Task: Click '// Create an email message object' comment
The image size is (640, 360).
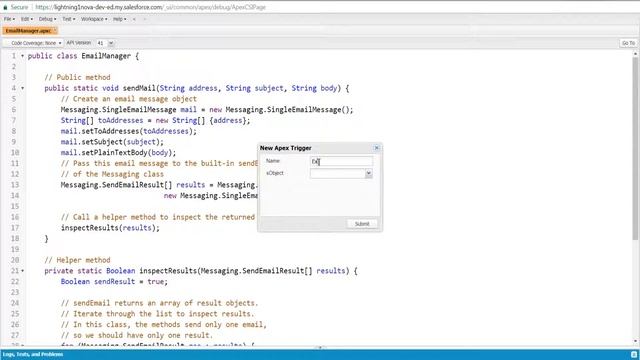Action: click(x=129, y=99)
